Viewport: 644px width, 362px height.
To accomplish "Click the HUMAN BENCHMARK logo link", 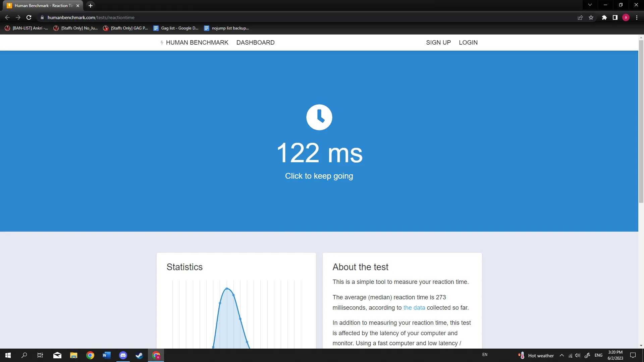I will pyautogui.click(x=194, y=43).
